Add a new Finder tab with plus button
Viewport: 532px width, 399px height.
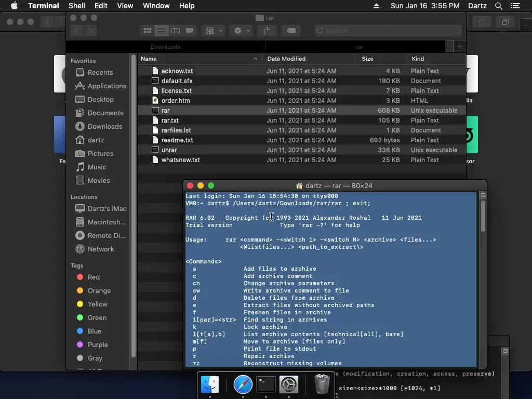click(x=460, y=47)
